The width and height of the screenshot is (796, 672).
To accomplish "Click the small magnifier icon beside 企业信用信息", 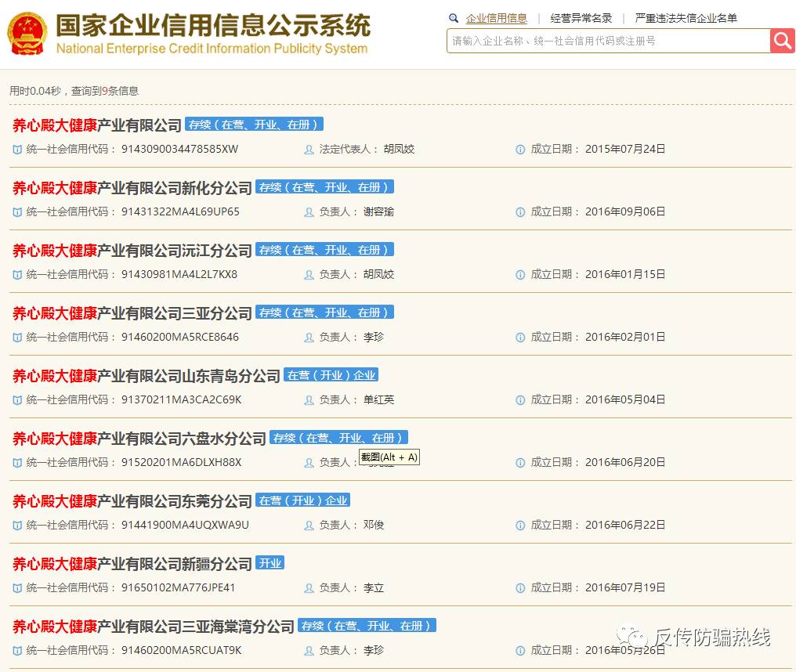I will tap(454, 18).
